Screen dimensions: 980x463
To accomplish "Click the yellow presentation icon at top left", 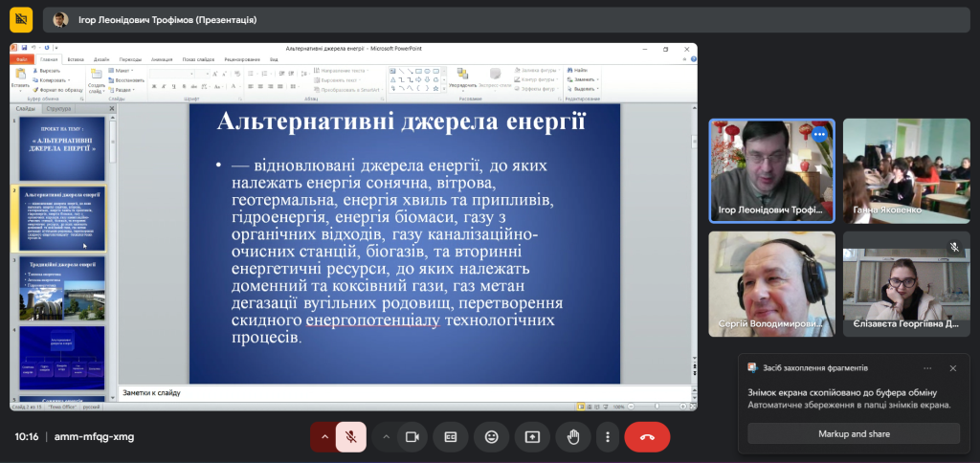I will tap(21, 19).
